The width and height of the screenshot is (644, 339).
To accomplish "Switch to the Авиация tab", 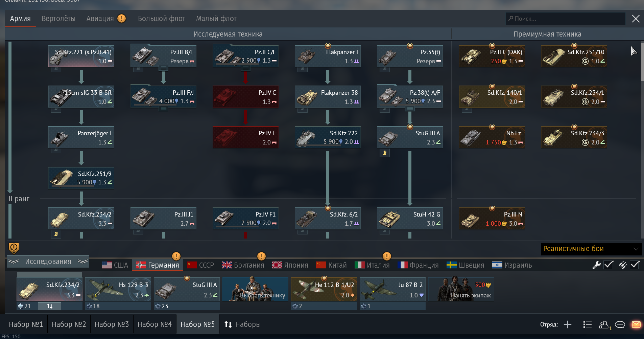I will 100,19.
